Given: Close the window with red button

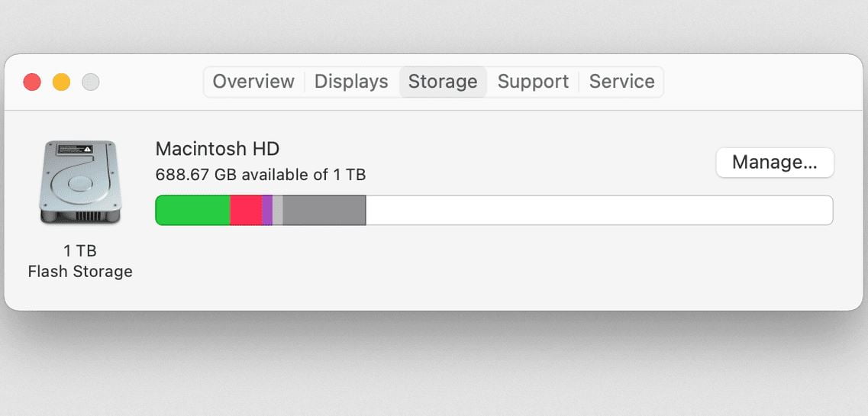Looking at the screenshot, I should [32, 82].
